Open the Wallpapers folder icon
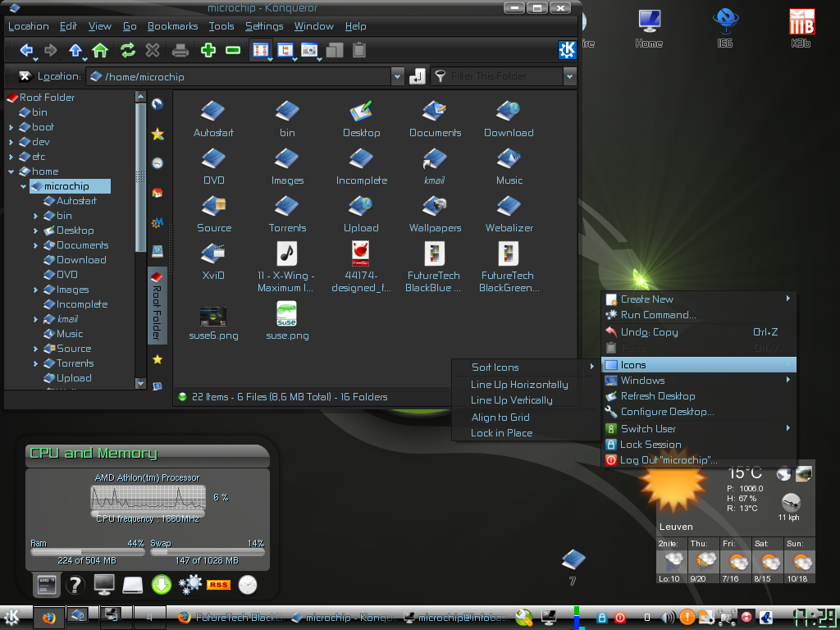The height and width of the screenshot is (630, 840). 435,214
